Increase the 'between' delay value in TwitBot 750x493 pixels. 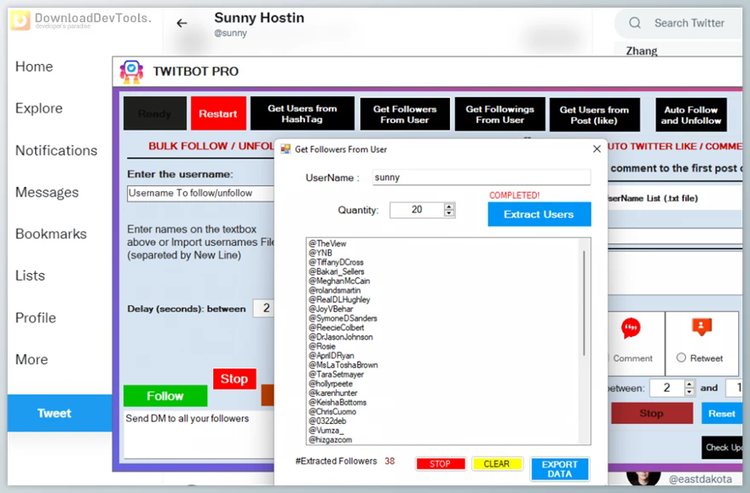click(x=689, y=384)
